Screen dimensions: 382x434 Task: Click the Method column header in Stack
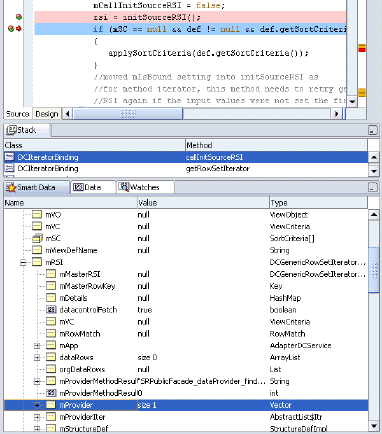[x=276, y=145]
